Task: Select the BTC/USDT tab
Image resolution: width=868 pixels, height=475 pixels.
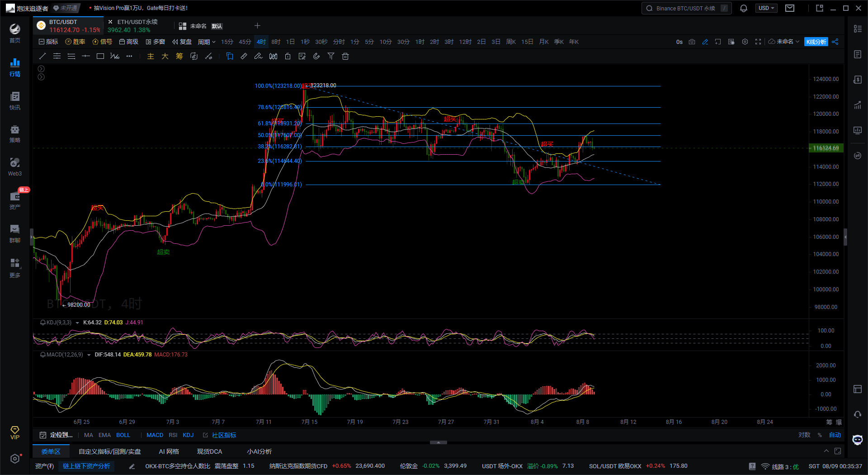Action: [x=69, y=26]
